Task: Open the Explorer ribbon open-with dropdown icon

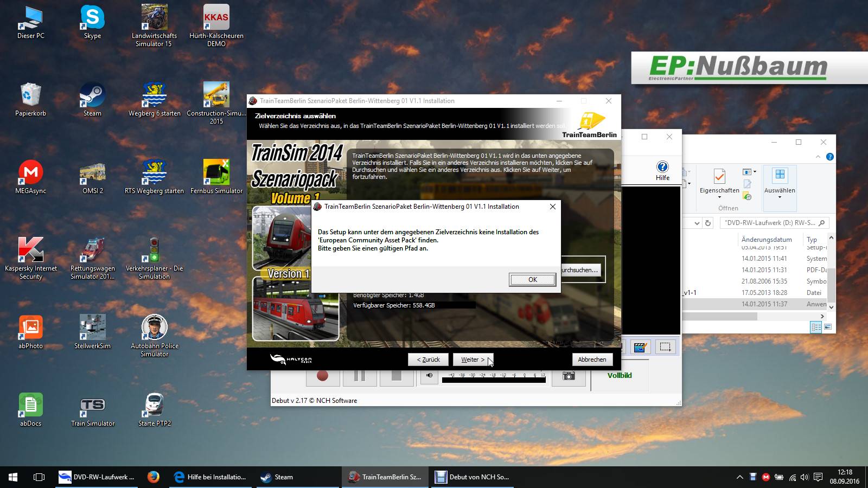Action: pyautogui.click(x=749, y=172)
